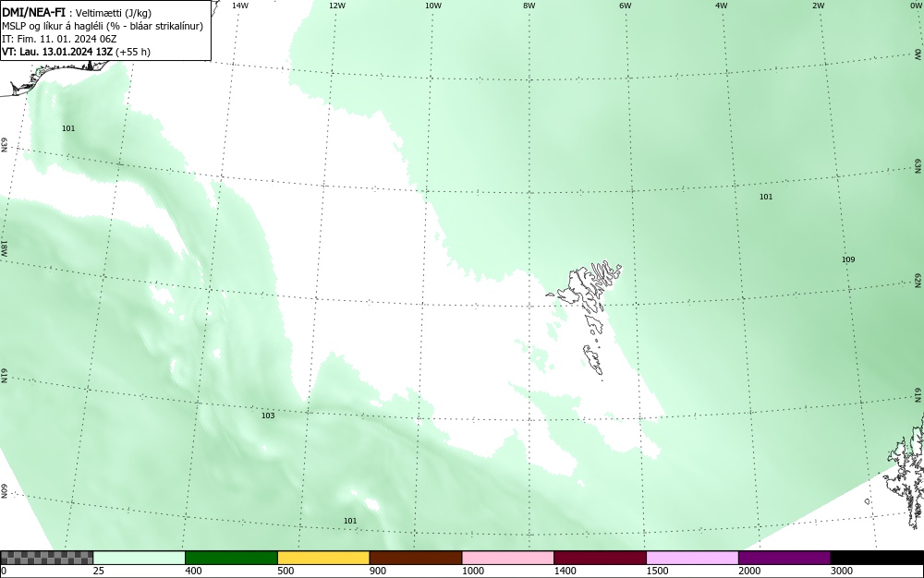Click the dark green 400–500 legend swatch
Screen dimensions: 924x578
point(231,558)
